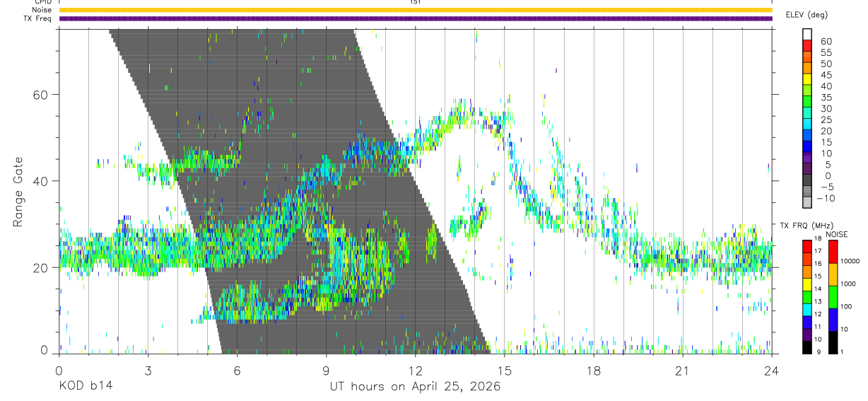Click the red top segment of TX FRQ bar
Image resolution: width=868 pixels, height=401 pixels.
tap(807, 246)
